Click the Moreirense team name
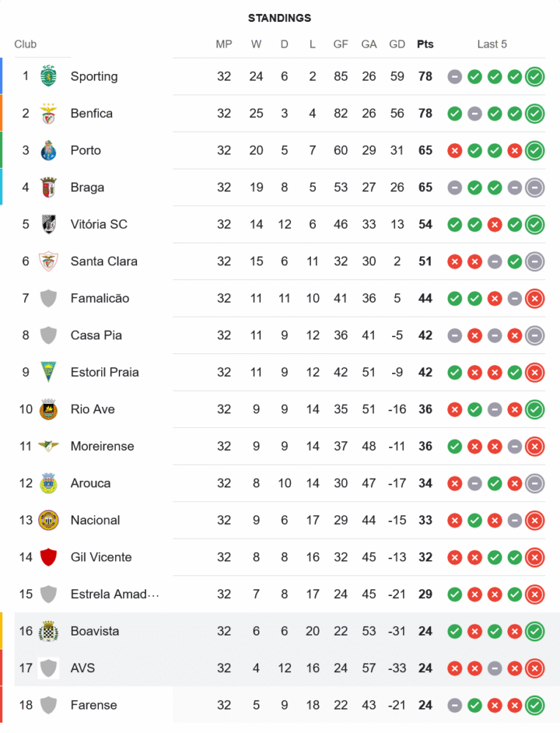 tap(102, 446)
